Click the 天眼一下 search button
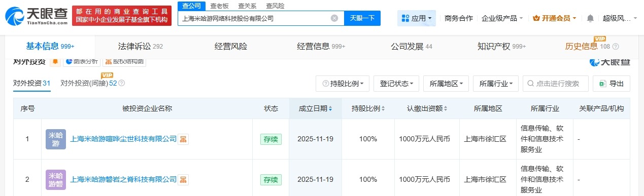 pyautogui.click(x=363, y=18)
